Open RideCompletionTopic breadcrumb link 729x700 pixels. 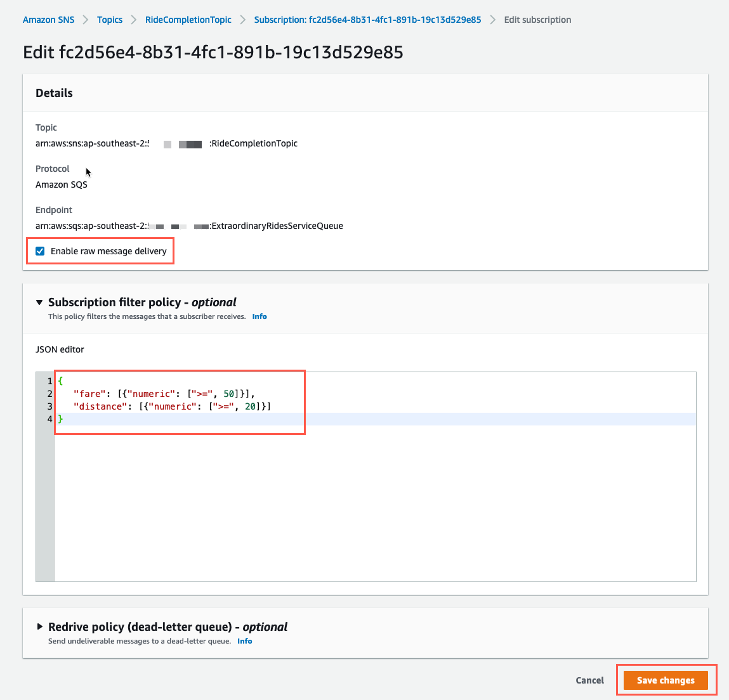(x=188, y=20)
